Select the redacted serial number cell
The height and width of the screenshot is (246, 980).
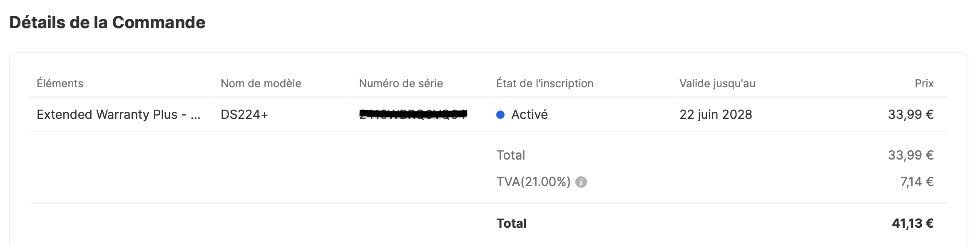[x=413, y=113]
